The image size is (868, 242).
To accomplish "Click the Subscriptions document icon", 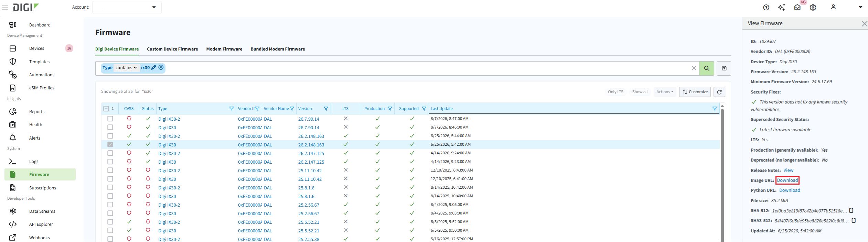I will [x=13, y=188].
